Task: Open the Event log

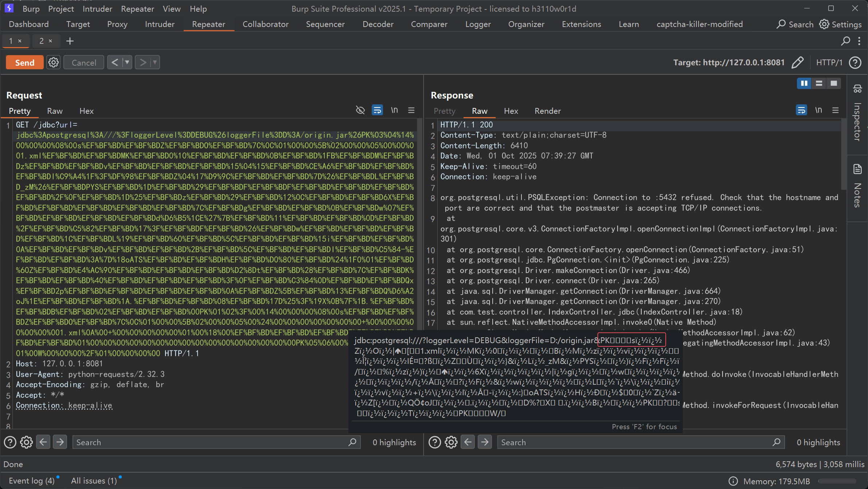Action: coord(31,481)
